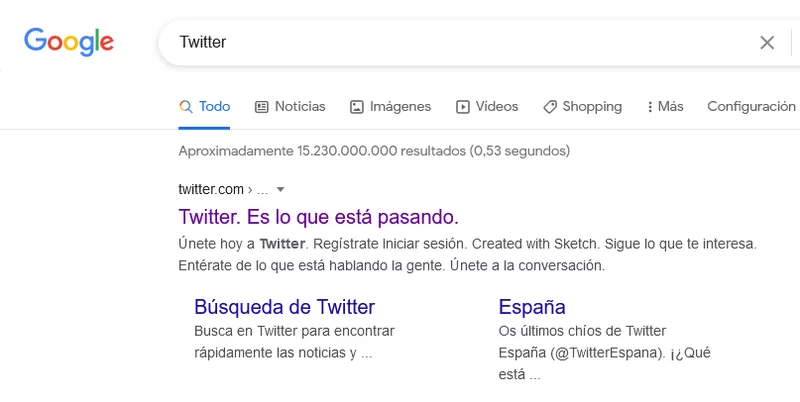Clear the search box with X icon
The height and width of the screenshot is (402, 800).
click(767, 43)
